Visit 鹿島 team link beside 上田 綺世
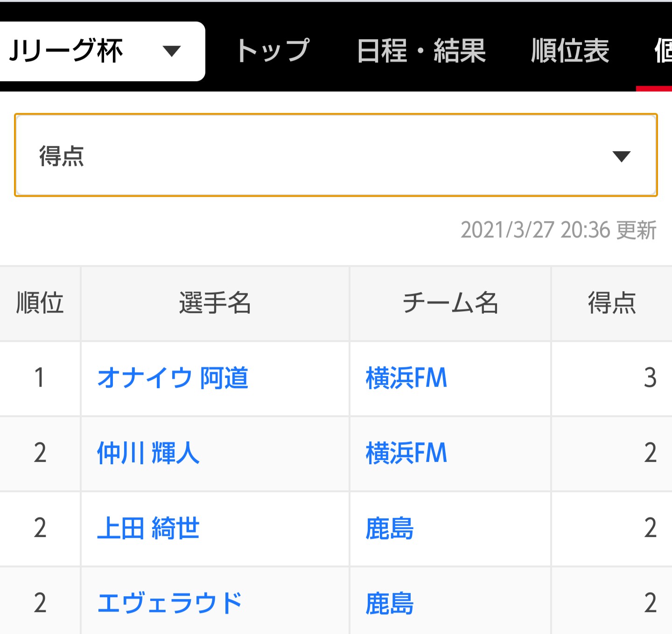 coord(389,528)
